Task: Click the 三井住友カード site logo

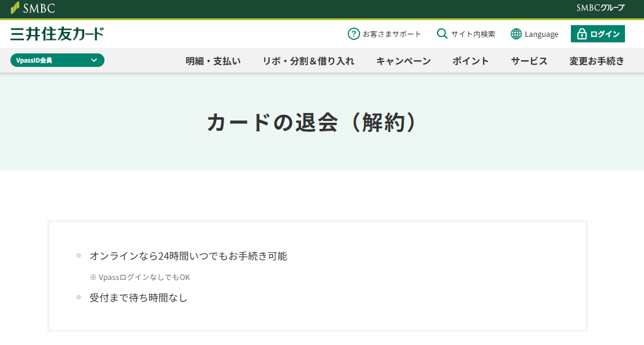Action: (x=57, y=34)
